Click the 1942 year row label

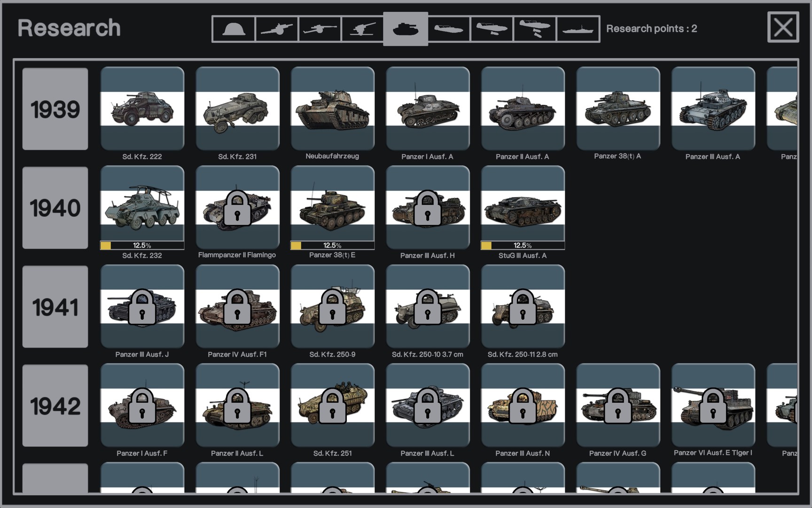click(55, 405)
